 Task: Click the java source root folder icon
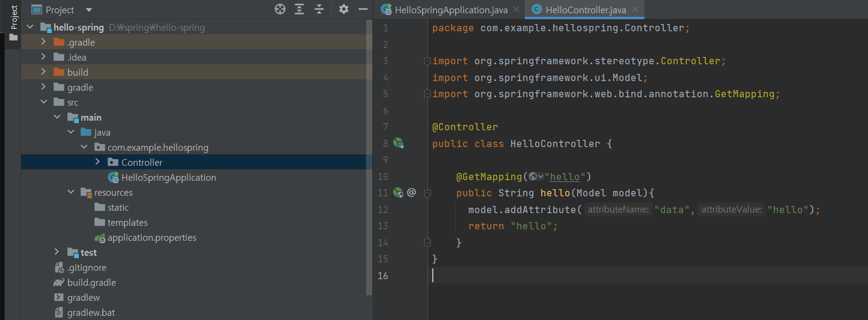[85, 133]
